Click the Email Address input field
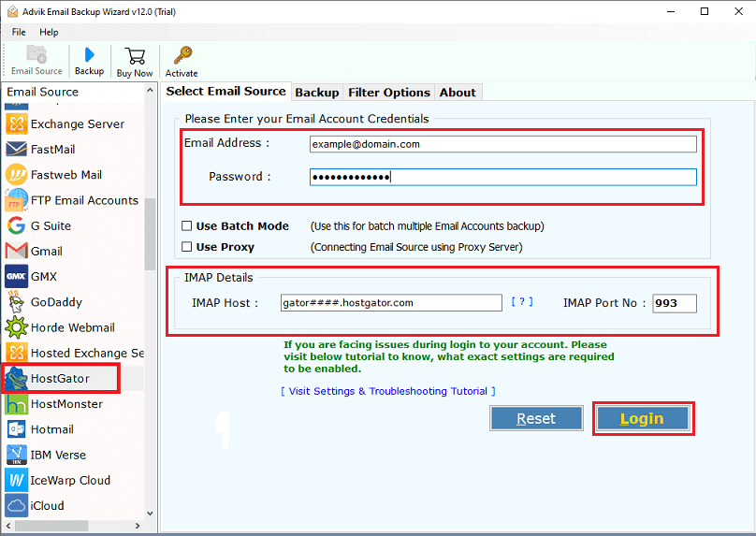 pyautogui.click(x=502, y=144)
